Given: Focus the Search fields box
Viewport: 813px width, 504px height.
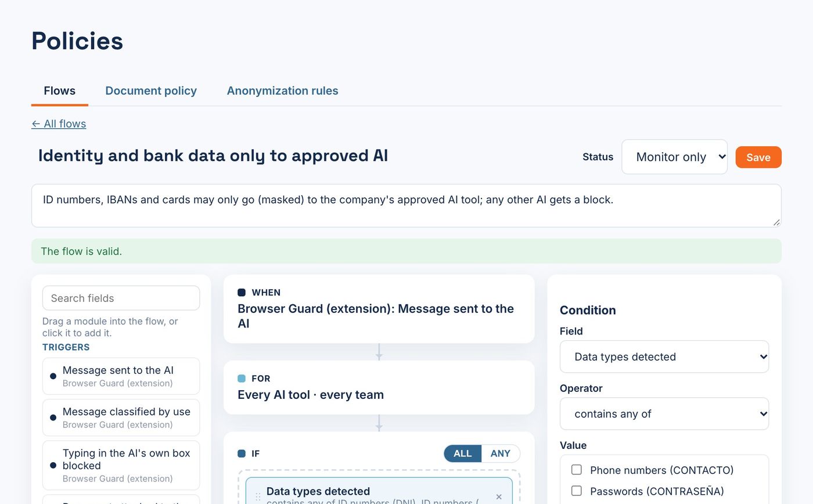Looking at the screenshot, I should 121,298.
